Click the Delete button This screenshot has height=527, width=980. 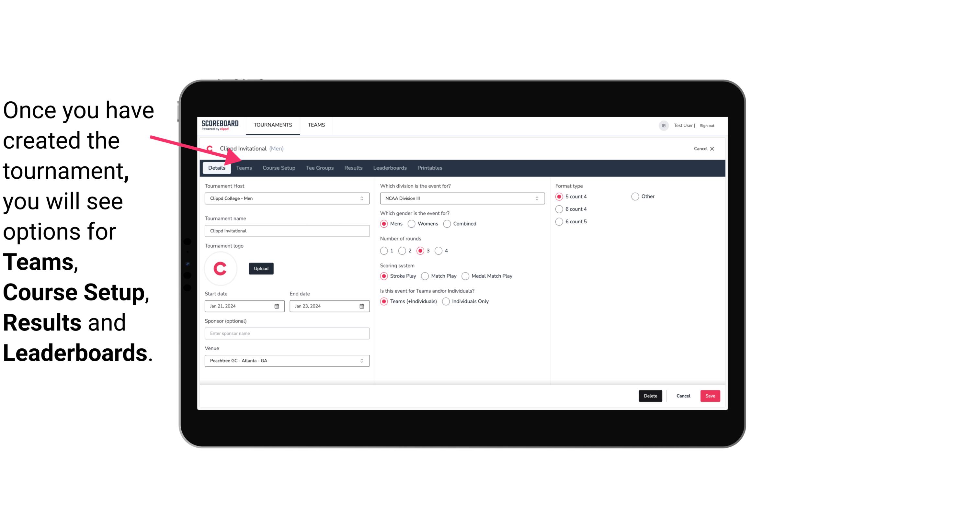pyautogui.click(x=649, y=395)
